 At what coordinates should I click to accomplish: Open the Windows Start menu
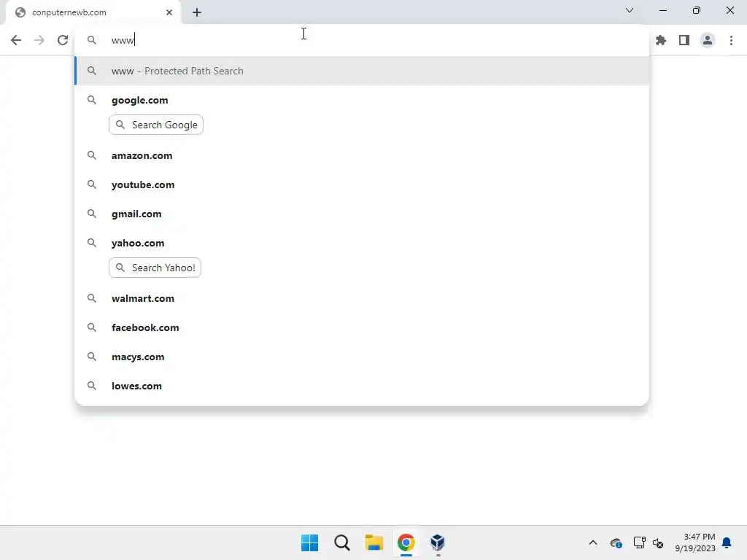pos(309,542)
